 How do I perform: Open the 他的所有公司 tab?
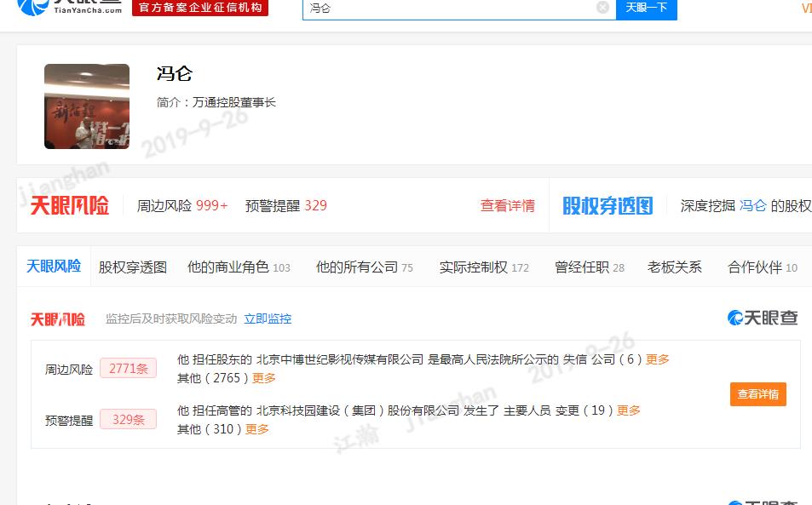click(x=364, y=267)
